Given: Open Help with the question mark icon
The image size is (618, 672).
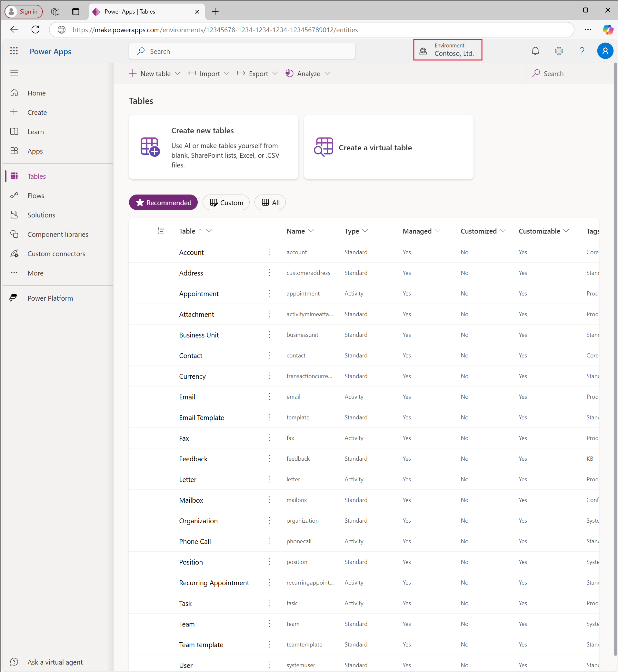Looking at the screenshot, I should coord(582,51).
